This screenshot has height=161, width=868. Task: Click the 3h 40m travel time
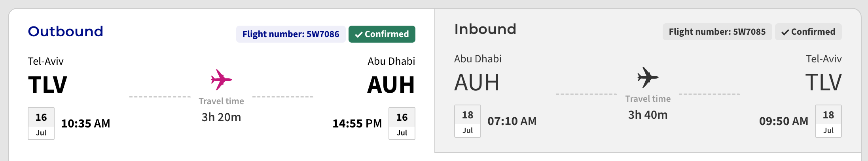click(x=648, y=115)
